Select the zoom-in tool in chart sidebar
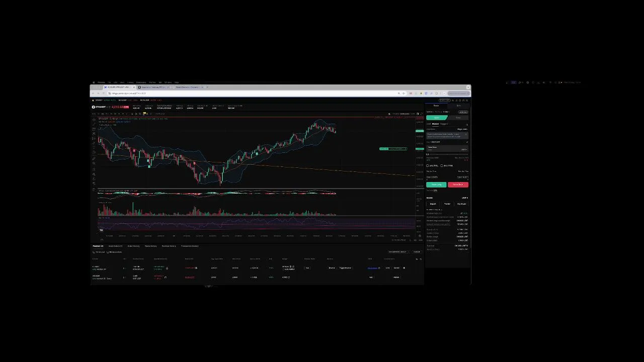The image size is (644, 362). [x=94, y=163]
